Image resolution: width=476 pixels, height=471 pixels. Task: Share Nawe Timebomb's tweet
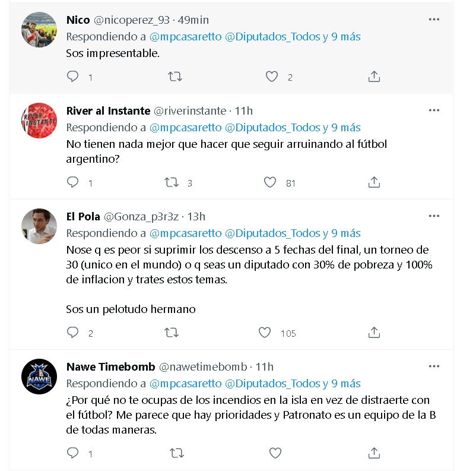tap(374, 453)
